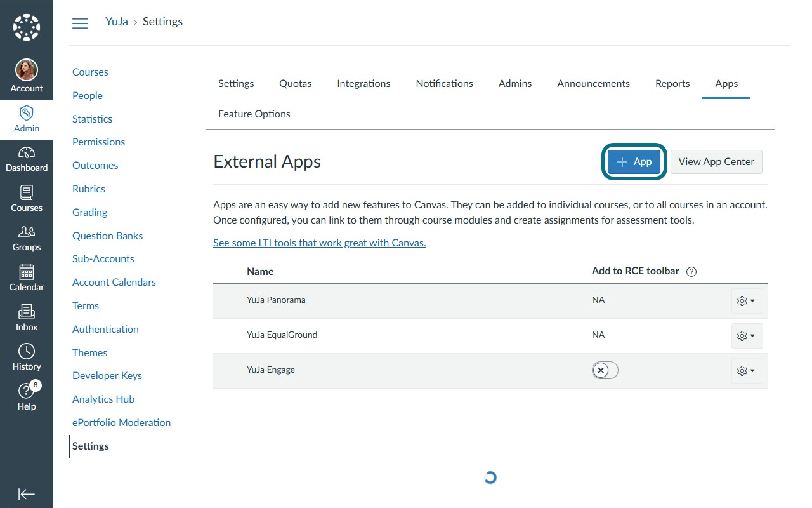Click the blue + App button

pyautogui.click(x=634, y=162)
